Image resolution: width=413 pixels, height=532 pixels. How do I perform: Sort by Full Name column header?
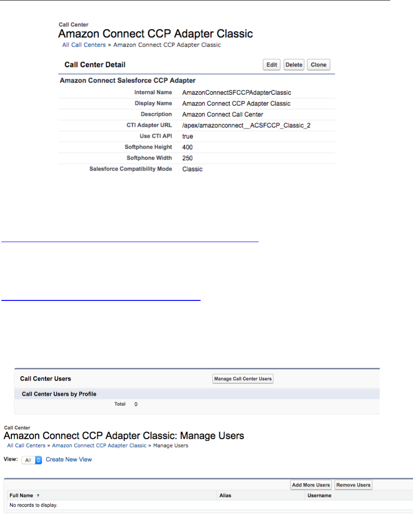[21, 496]
